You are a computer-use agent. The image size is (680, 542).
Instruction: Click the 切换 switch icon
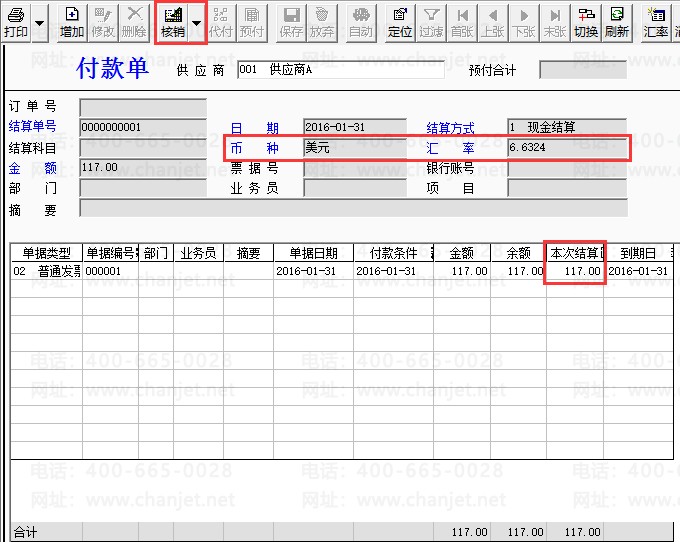coord(586,23)
